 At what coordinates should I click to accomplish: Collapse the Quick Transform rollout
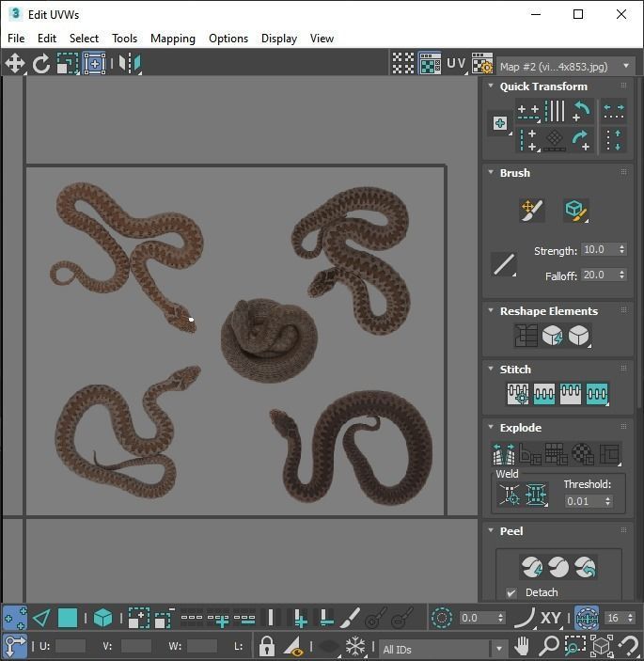click(491, 86)
